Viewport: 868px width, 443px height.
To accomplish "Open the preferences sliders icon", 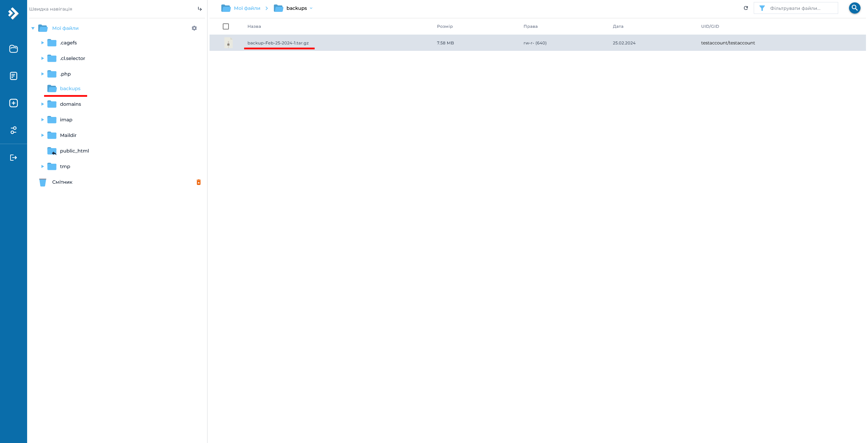I will coord(13,130).
